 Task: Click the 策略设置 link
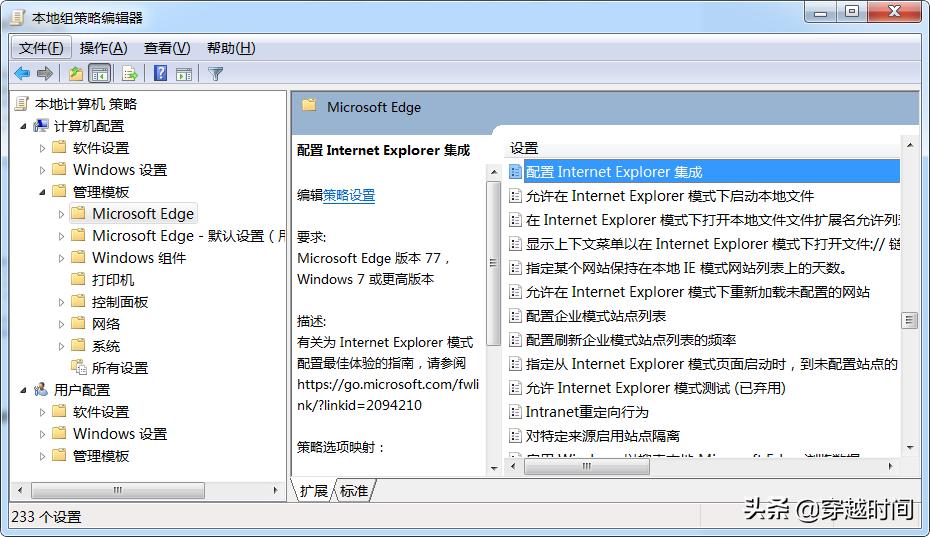pyautogui.click(x=349, y=195)
